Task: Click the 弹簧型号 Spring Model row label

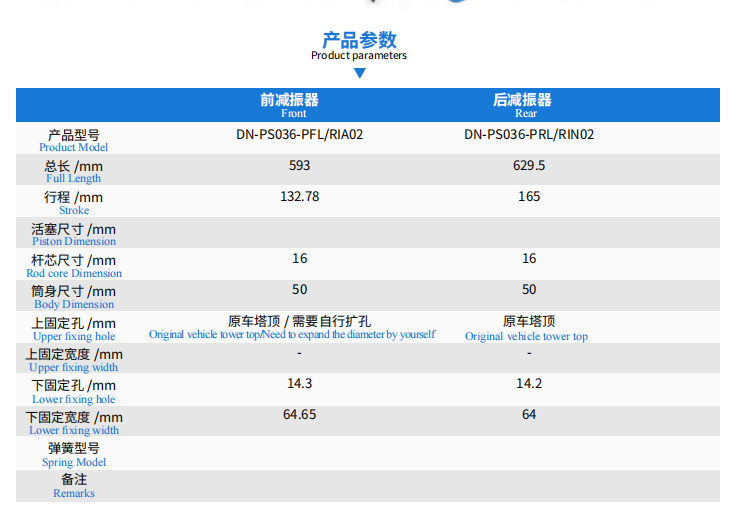Action: point(74,454)
